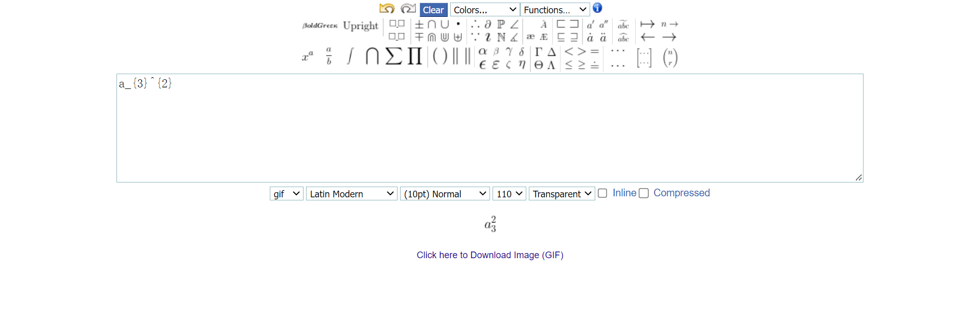980x319 pixels.
Task: Insert a double-dot accent
Action: (603, 37)
